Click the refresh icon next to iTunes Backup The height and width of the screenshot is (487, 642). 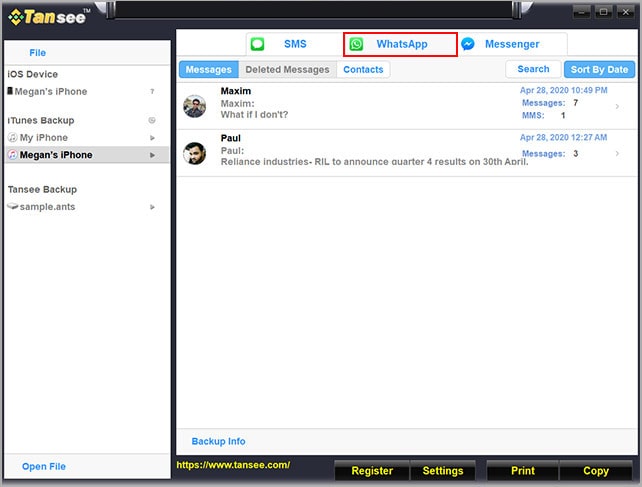click(152, 121)
